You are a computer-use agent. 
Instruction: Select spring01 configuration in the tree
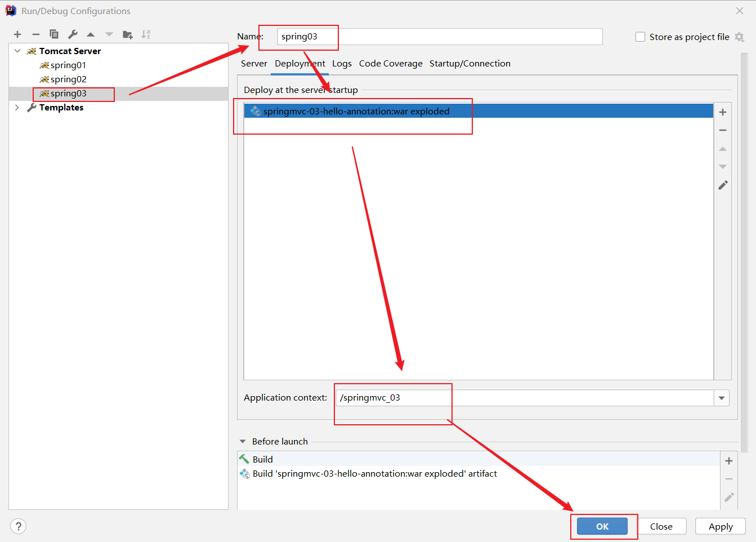68,65
